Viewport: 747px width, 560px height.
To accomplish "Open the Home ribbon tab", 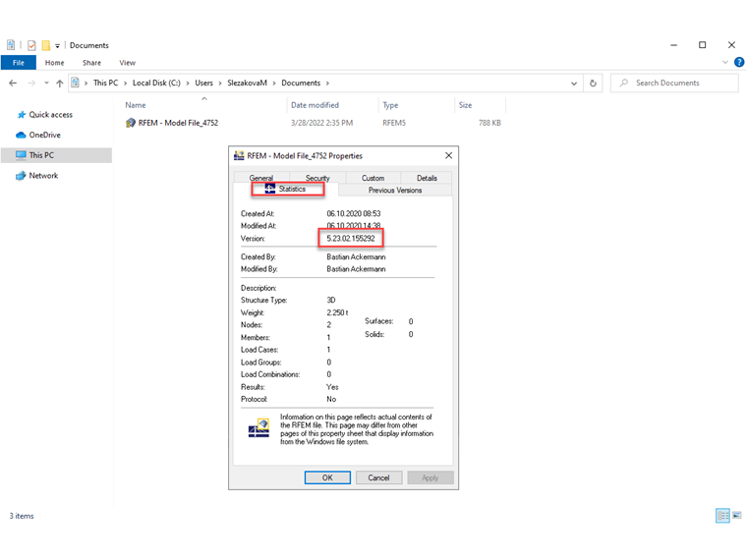I will 54,63.
